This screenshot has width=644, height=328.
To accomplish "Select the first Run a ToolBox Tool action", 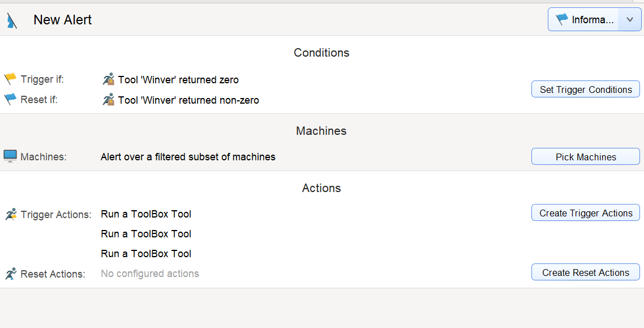I will [146, 214].
